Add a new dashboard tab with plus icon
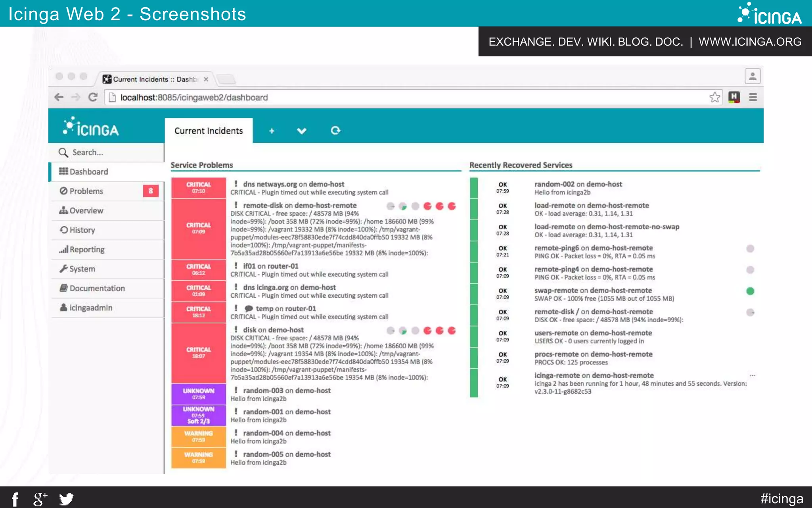 (272, 131)
